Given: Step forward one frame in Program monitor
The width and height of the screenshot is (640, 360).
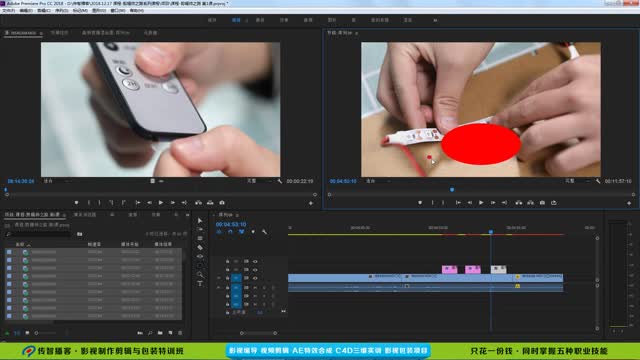Looking at the screenshot, I should [493, 202].
